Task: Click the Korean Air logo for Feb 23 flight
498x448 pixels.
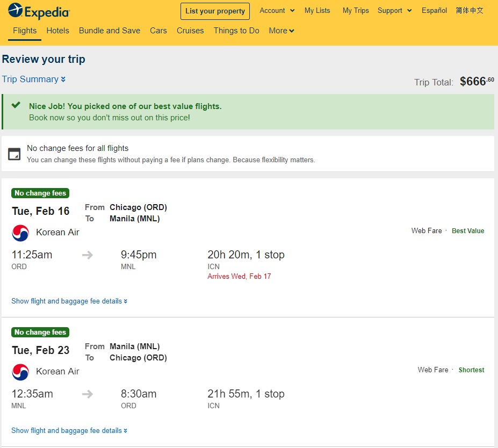Action: [x=20, y=372]
